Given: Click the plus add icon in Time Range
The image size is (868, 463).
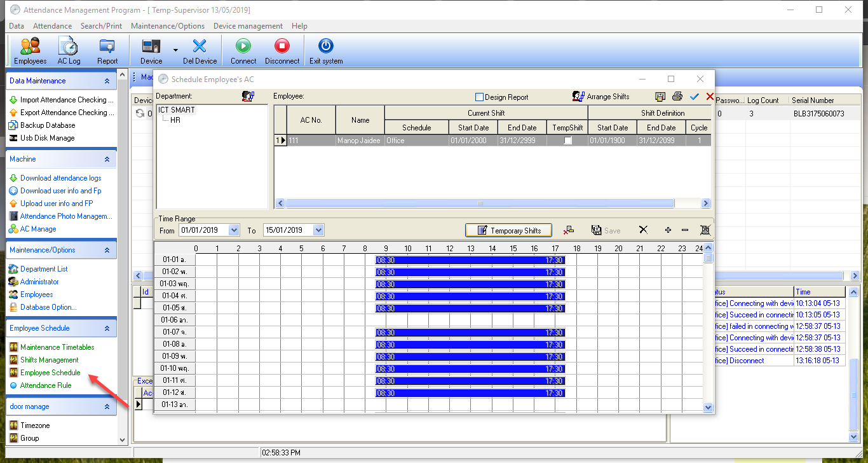Looking at the screenshot, I should (x=668, y=230).
